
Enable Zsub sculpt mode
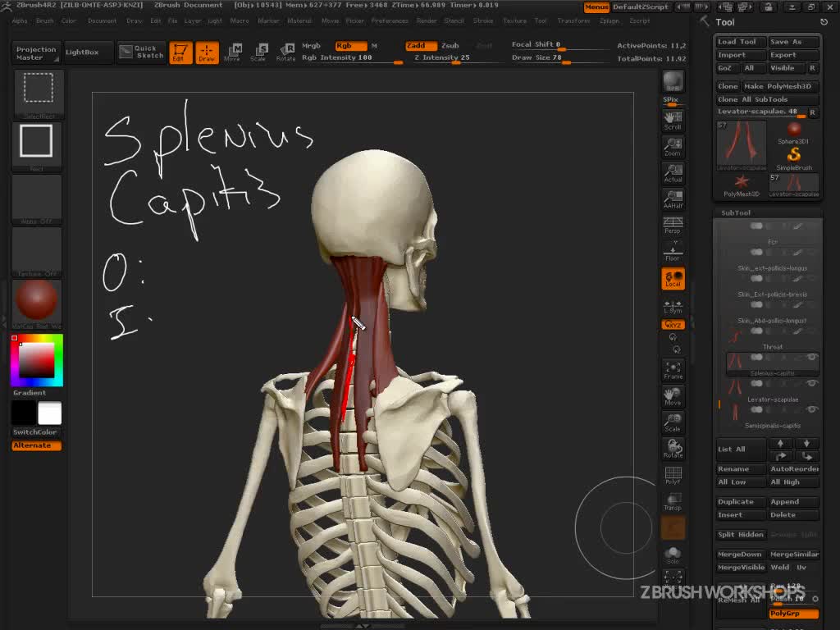[x=450, y=46]
